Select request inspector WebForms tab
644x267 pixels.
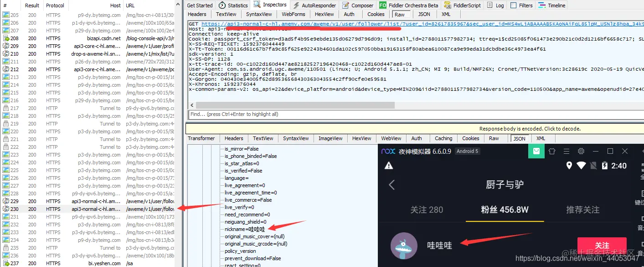pos(293,14)
